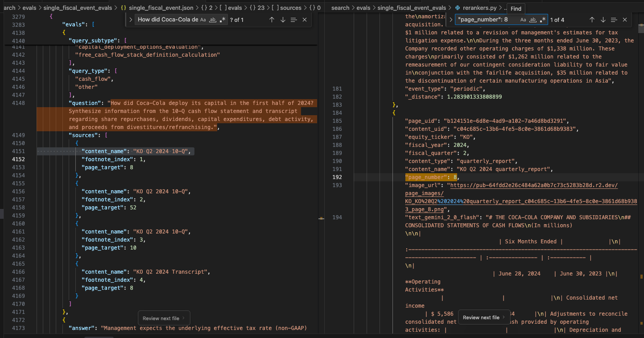The width and height of the screenshot is (644, 338).
Task: Click the Python file icon in right breadcrumb
Action: point(458,8)
